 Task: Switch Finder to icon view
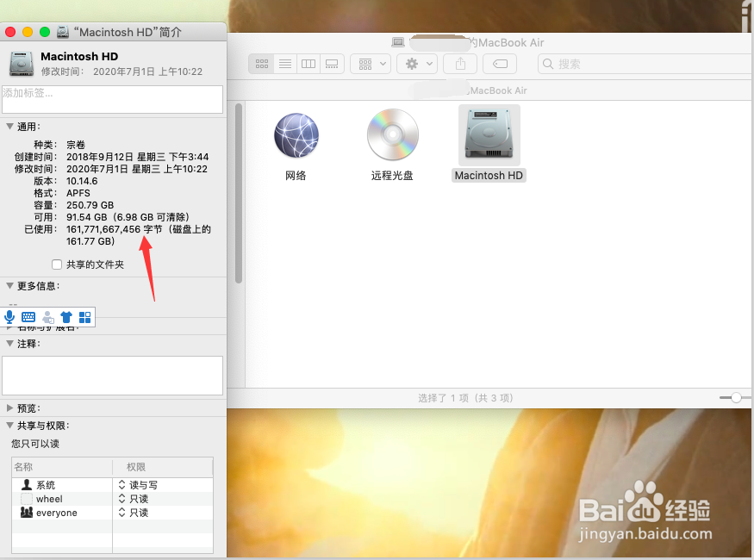pos(261,63)
